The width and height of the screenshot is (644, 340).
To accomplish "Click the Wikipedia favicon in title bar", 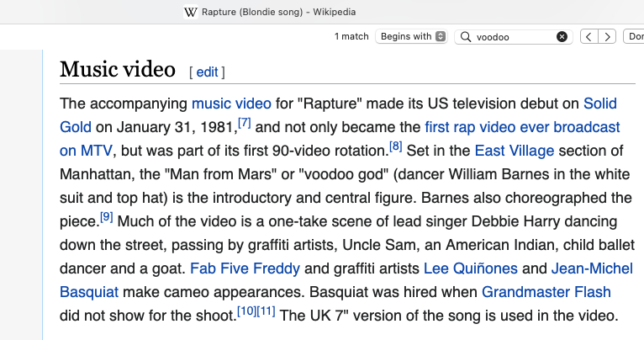I will [191, 12].
